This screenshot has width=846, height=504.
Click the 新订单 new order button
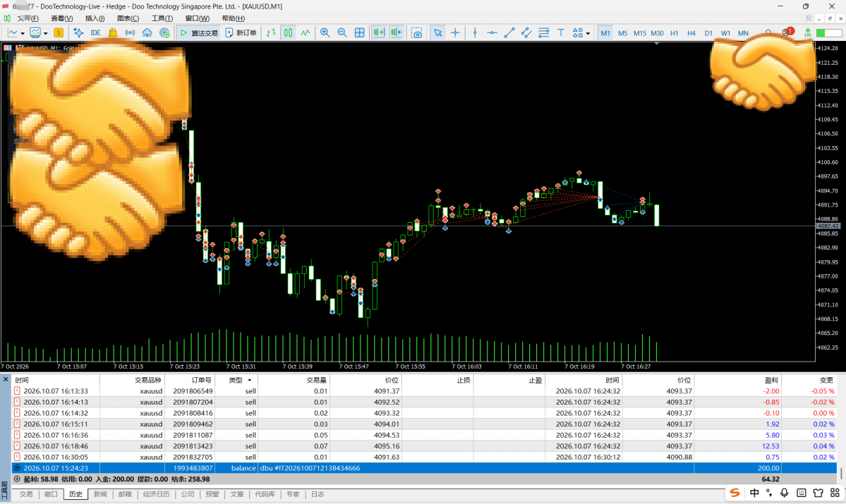[x=241, y=33]
